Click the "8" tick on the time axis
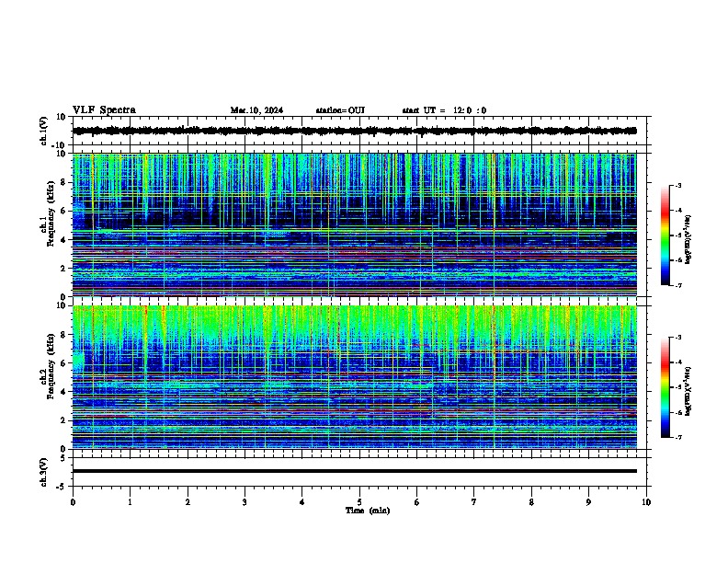 point(531,502)
